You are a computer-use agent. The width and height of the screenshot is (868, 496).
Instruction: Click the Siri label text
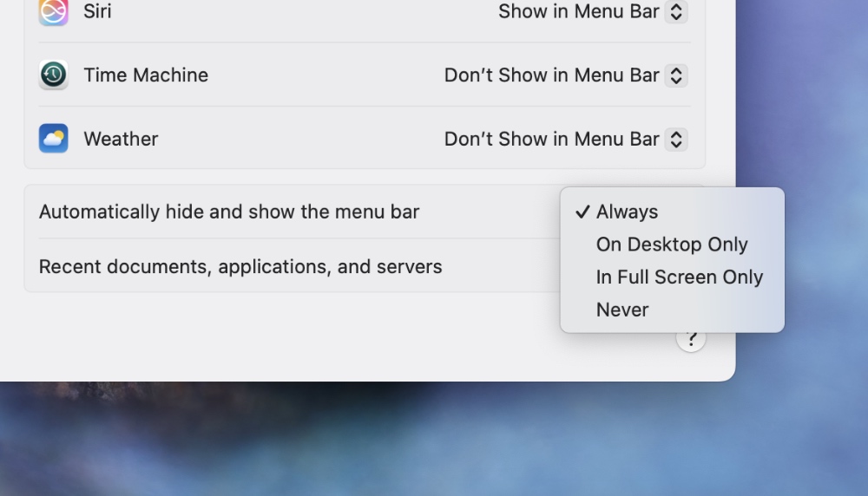pyautogui.click(x=97, y=12)
